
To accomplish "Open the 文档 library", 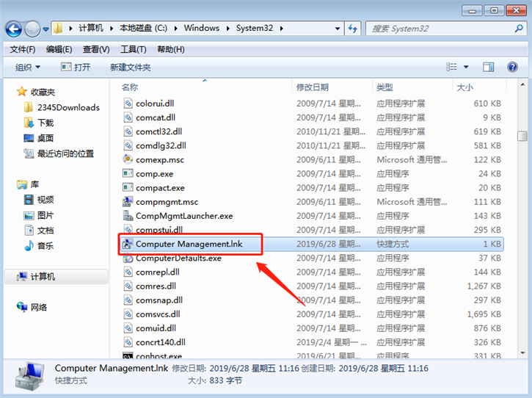I will (39, 231).
